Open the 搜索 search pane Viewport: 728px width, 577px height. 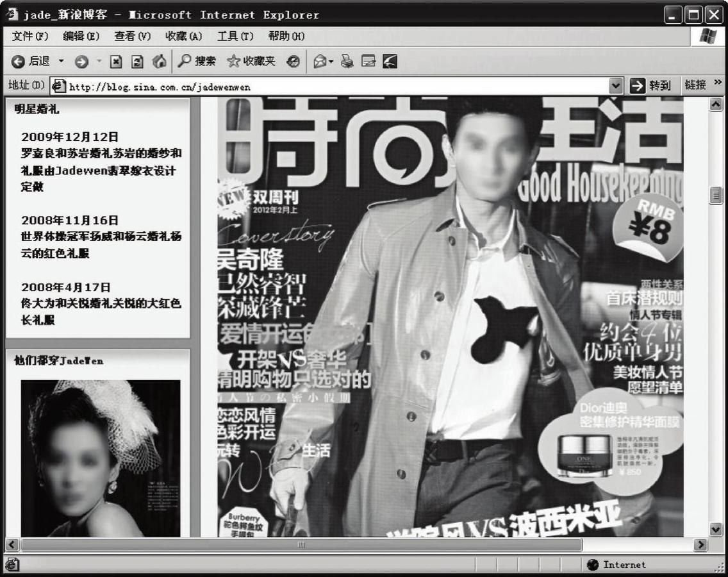coord(197,61)
